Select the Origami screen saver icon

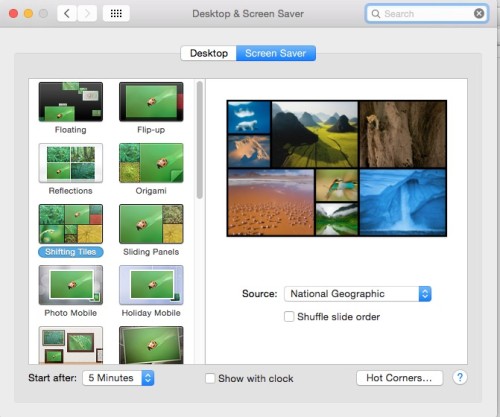(x=151, y=163)
